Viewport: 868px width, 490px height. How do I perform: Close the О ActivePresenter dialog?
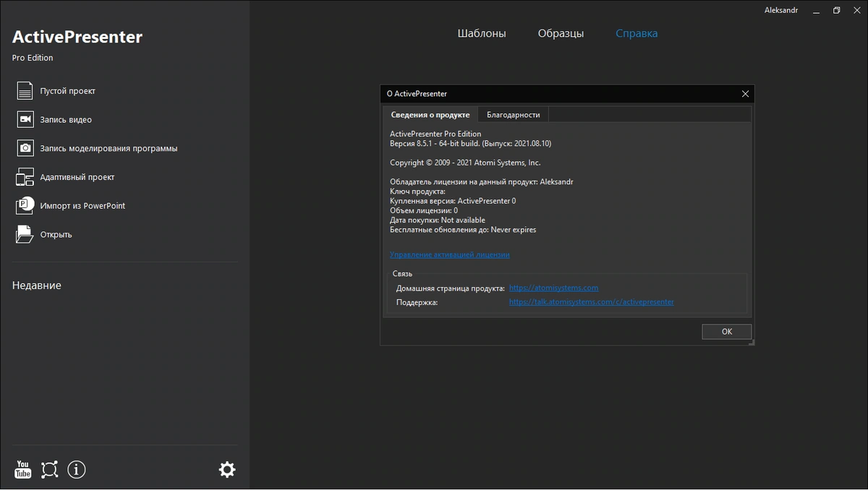(745, 93)
